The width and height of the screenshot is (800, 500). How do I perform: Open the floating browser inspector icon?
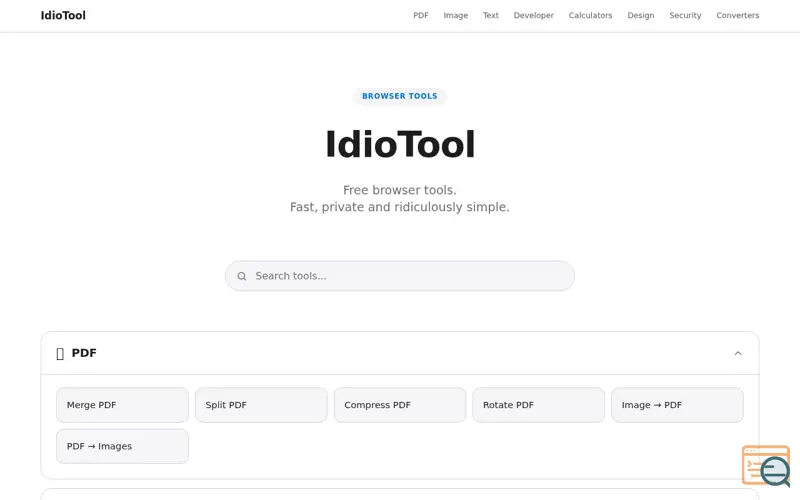(x=766, y=466)
